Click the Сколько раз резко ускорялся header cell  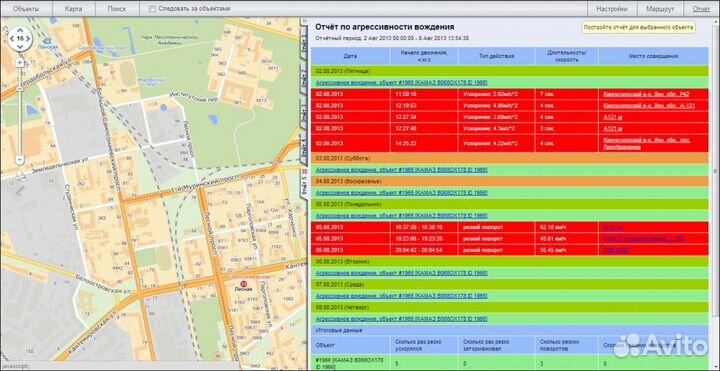click(x=424, y=346)
